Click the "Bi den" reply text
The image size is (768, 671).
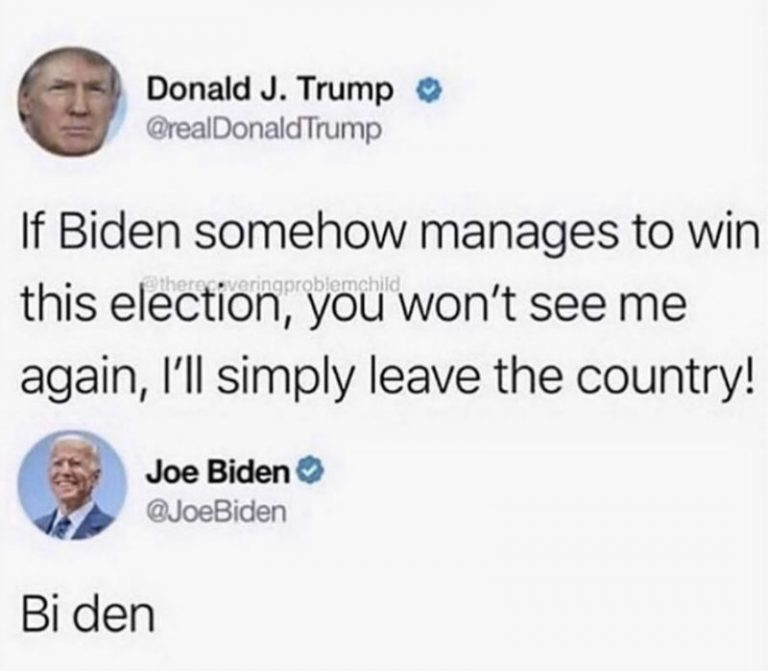88,614
